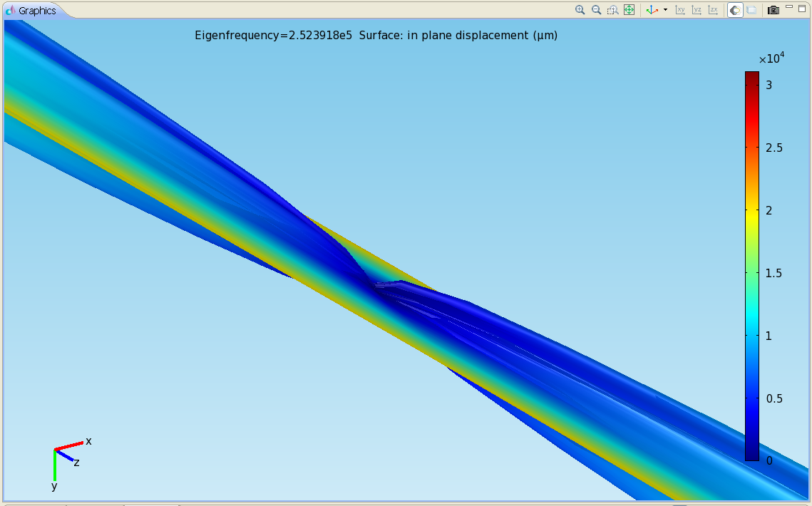Switch to the XY plane view
The height and width of the screenshot is (506, 812).
click(x=679, y=10)
